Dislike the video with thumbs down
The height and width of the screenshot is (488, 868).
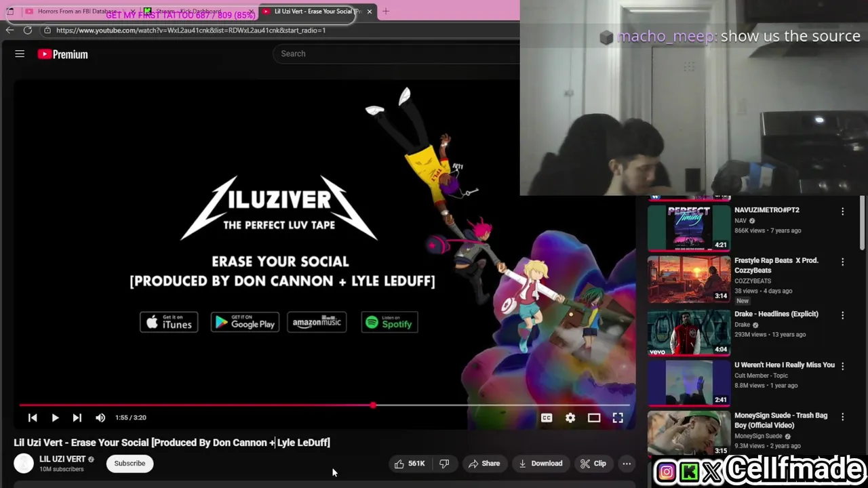[444, 464]
